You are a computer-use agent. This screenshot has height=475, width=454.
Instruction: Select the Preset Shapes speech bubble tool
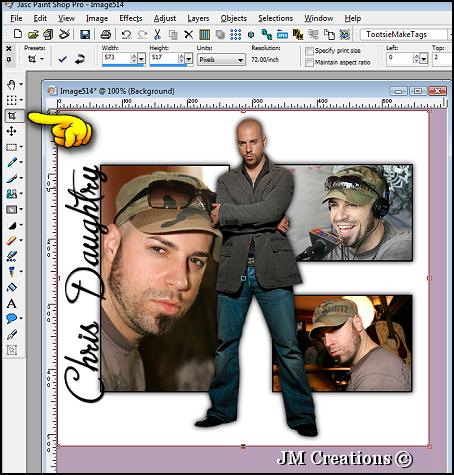(11, 319)
